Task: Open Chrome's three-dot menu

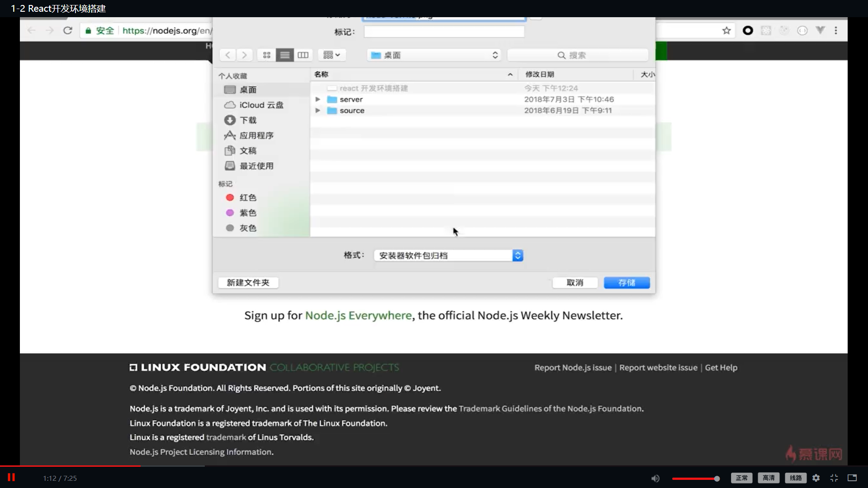Action: tap(836, 30)
